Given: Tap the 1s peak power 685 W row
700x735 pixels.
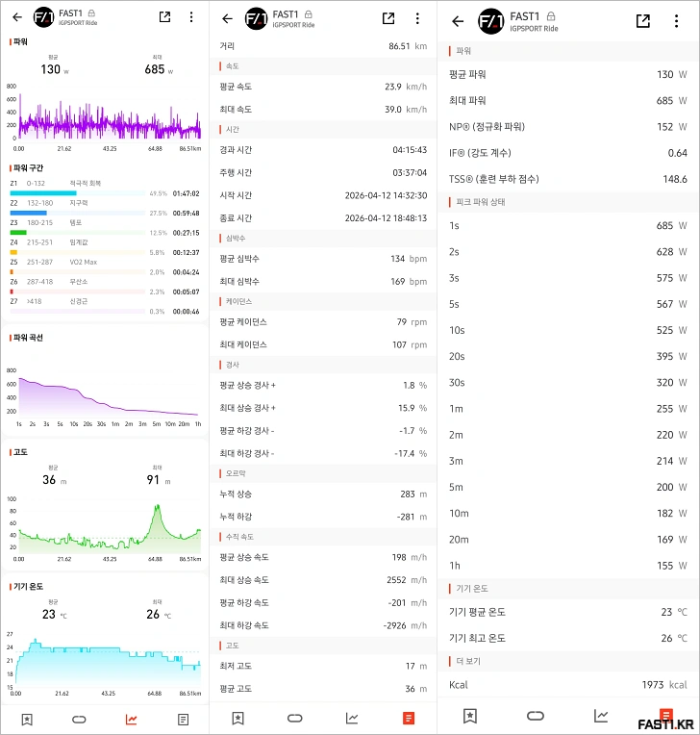Looking at the screenshot, I should 567,226.
